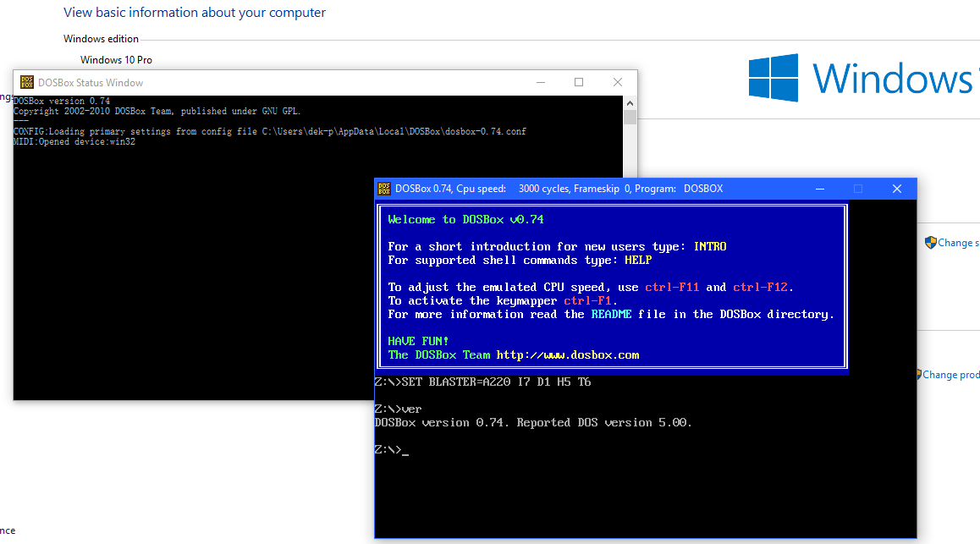This screenshot has width=980, height=544.
Task: Maximize the DOSBox Status Window
Action: pyautogui.click(x=579, y=82)
